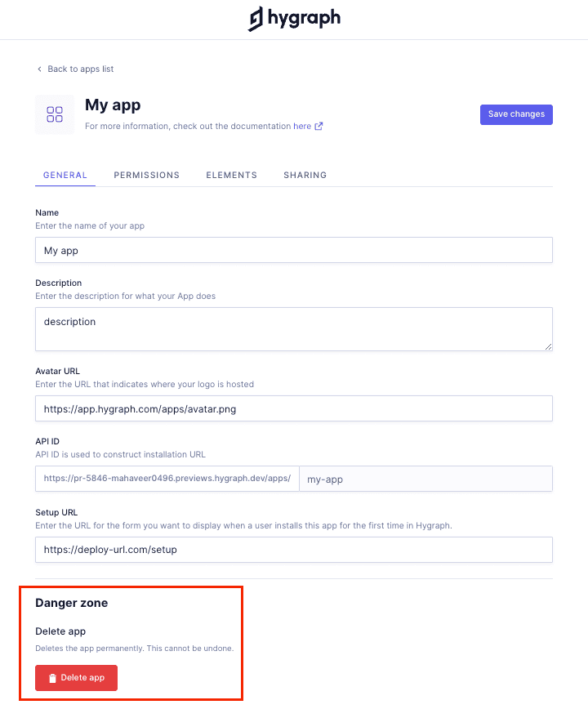Click the Description textarea resize handle
The width and height of the screenshot is (588, 718).
tap(548, 346)
